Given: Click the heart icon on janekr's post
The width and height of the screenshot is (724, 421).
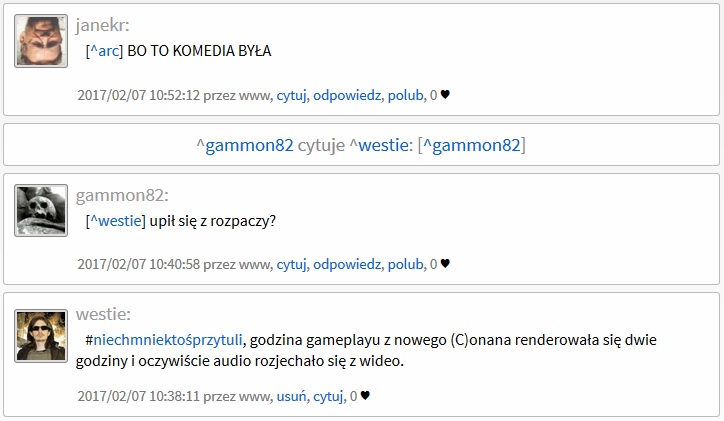Looking at the screenshot, I should (445, 95).
